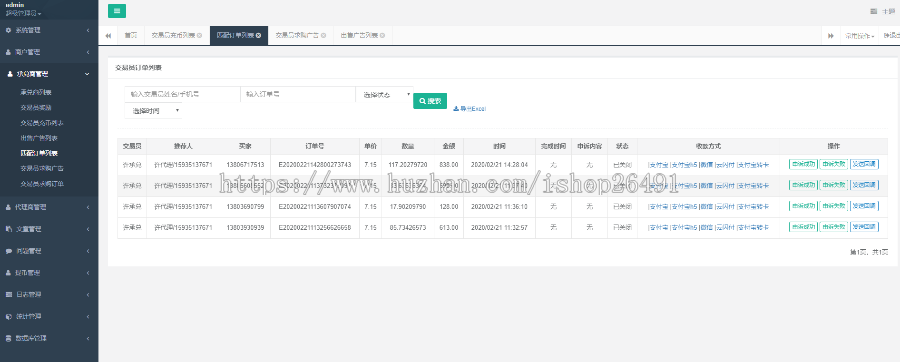Click 申诉失败 for buyer 13803690799 row
Screen dimensions: 900x362
(x=833, y=206)
